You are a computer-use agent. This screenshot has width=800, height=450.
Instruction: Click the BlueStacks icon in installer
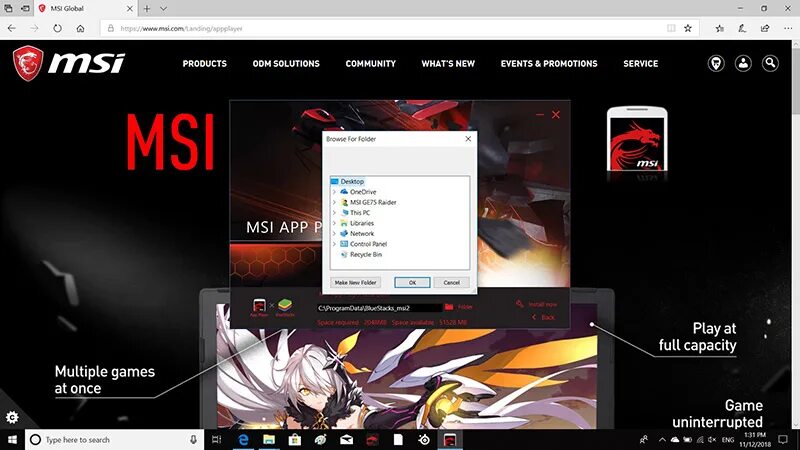coord(285,307)
